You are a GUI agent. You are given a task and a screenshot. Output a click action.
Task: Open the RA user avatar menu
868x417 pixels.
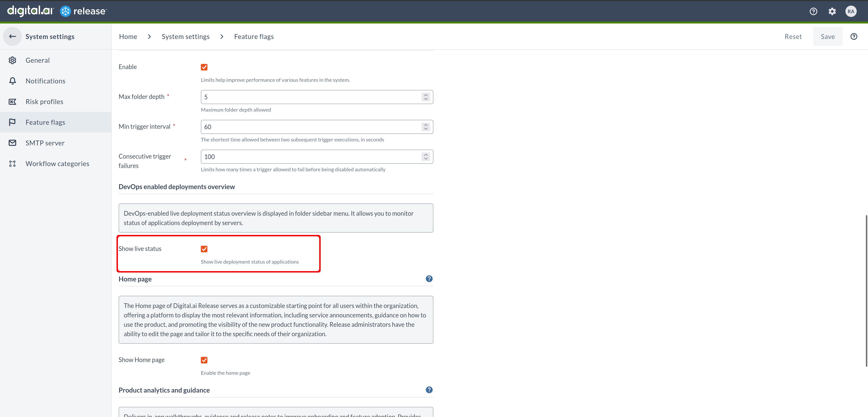click(x=851, y=12)
